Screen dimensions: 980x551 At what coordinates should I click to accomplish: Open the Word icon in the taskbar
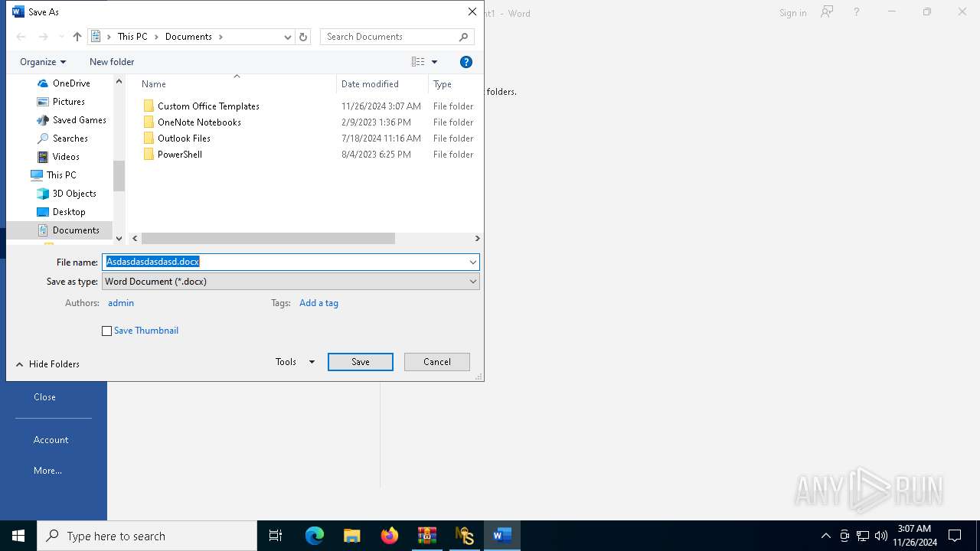coord(501,536)
